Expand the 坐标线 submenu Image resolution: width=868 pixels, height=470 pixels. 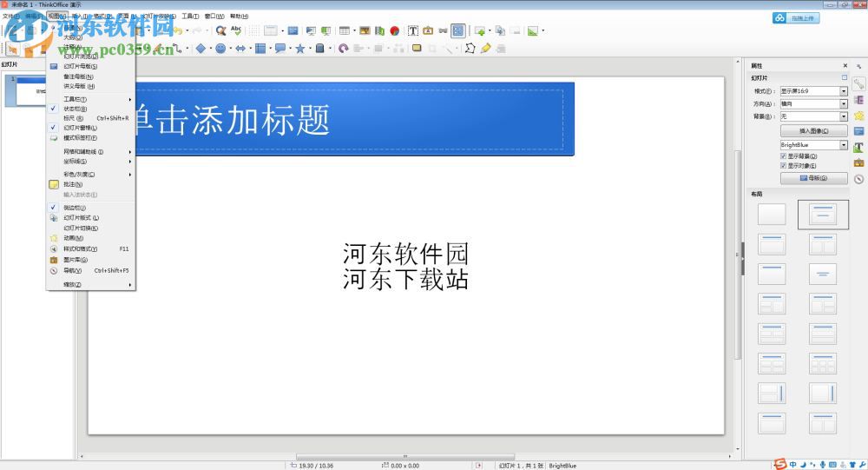[x=91, y=162]
